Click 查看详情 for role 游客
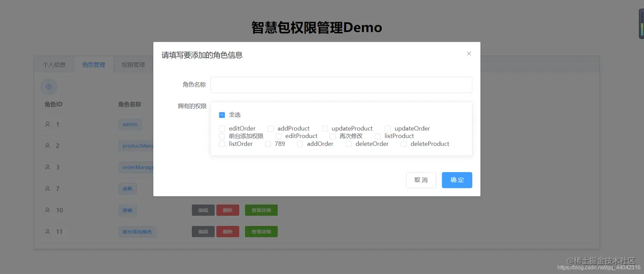The height and width of the screenshot is (274, 644). (x=261, y=210)
